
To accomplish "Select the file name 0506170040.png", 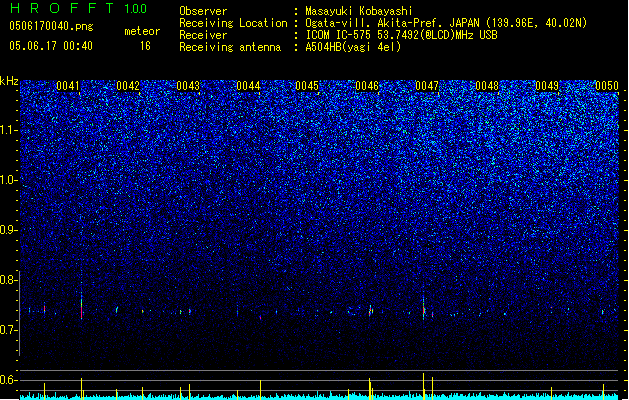I will [51, 26].
